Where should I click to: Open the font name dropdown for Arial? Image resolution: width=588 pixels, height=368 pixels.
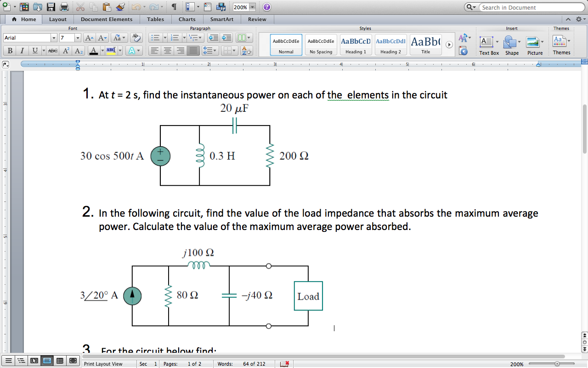click(x=54, y=38)
